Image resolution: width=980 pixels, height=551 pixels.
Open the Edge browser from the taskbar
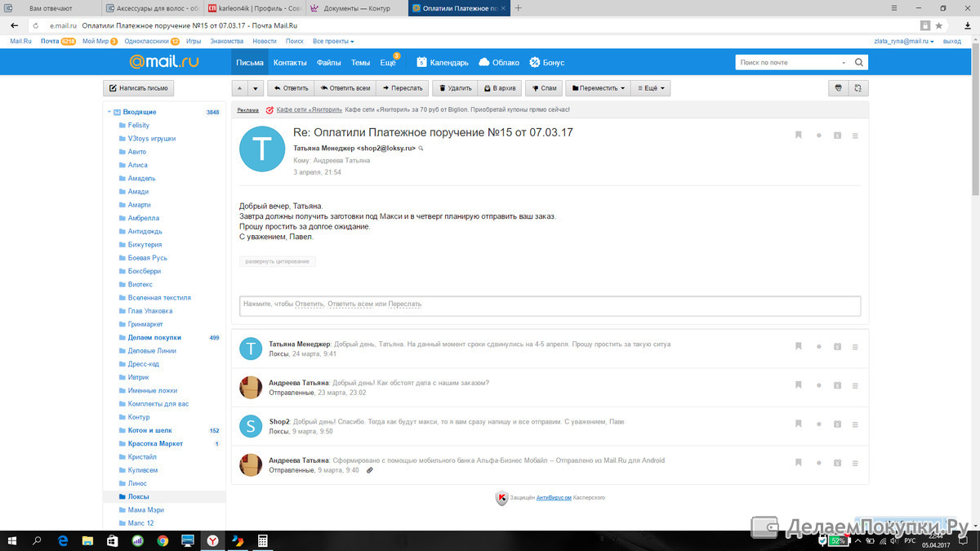tap(62, 540)
